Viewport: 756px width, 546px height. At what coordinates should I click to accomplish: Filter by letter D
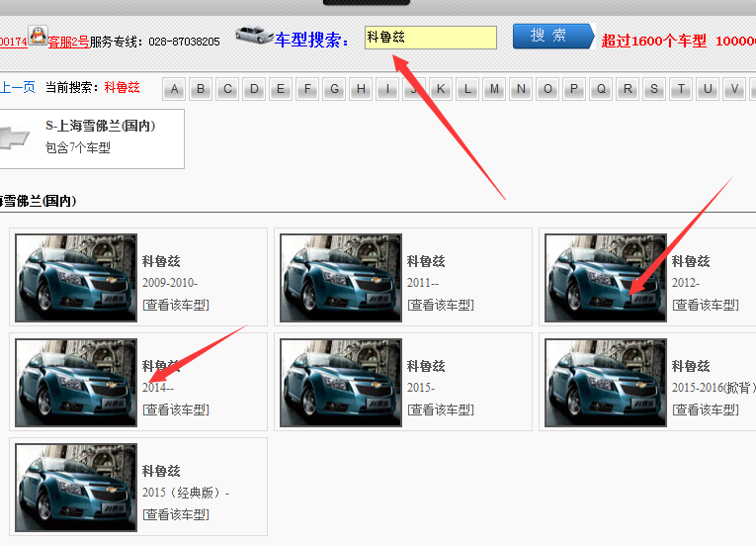tap(254, 89)
